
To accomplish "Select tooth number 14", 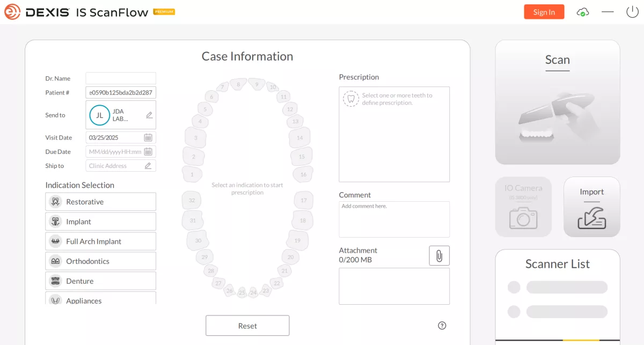I will click(x=299, y=138).
